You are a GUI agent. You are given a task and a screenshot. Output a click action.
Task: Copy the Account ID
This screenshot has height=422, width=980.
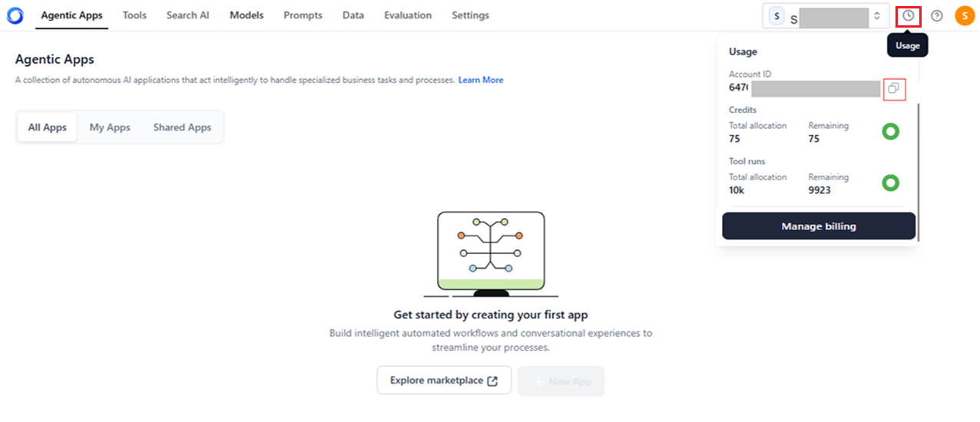click(893, 89)
